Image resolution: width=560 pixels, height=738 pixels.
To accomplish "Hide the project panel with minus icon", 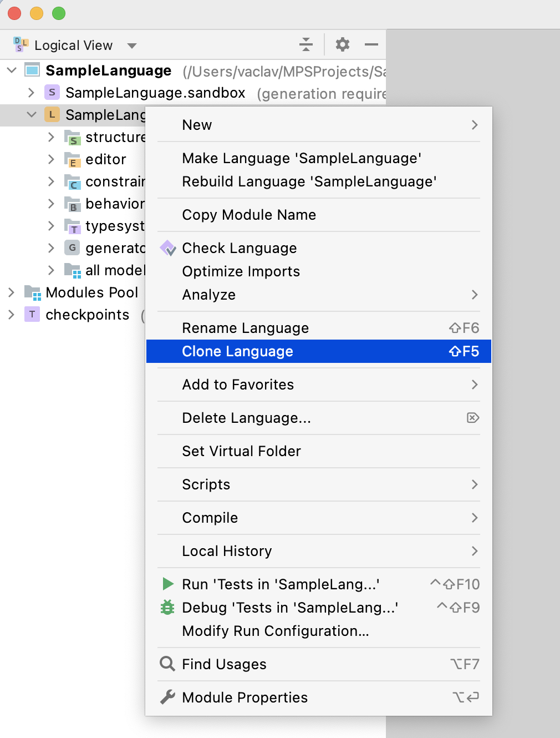I will click(371, 44).
